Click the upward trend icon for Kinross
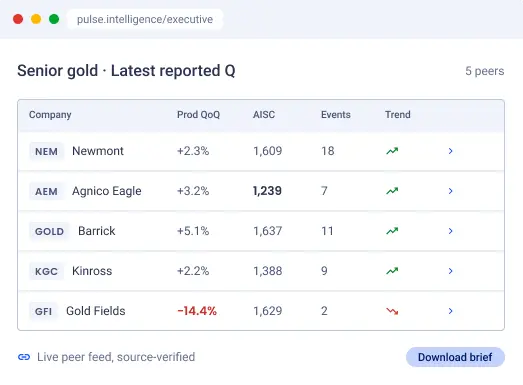This screenshot has height=385, width=523. click(392, 271)
